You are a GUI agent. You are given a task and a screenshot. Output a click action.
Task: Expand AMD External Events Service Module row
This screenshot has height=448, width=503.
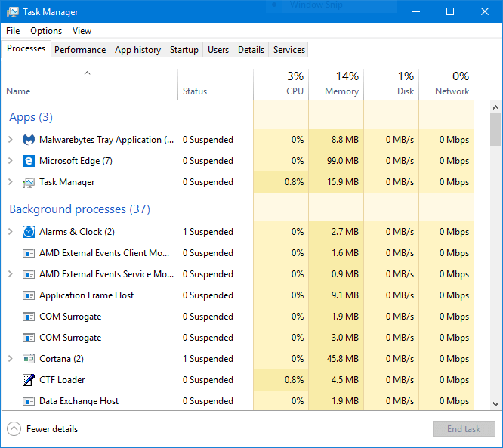coord(11,274)
